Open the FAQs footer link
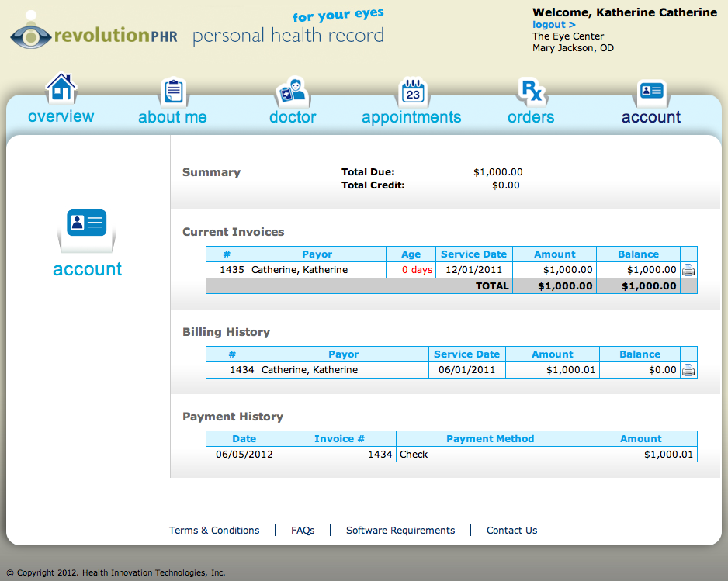The height and width of the screenshot is (581, 728). [303, 531]
